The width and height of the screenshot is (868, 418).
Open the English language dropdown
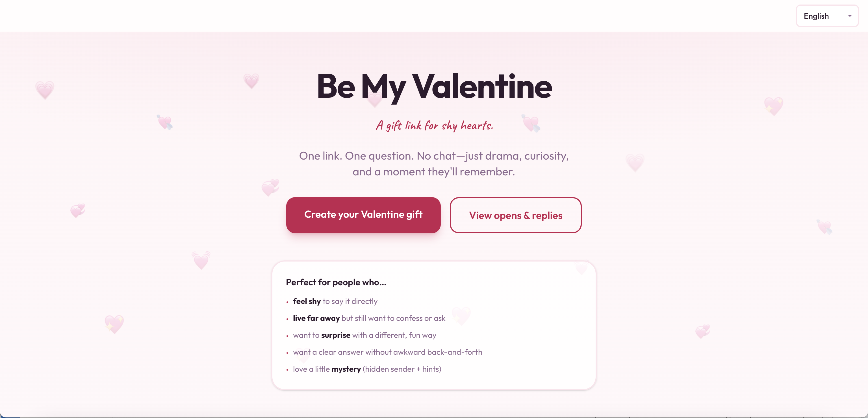tap(827, 16)
